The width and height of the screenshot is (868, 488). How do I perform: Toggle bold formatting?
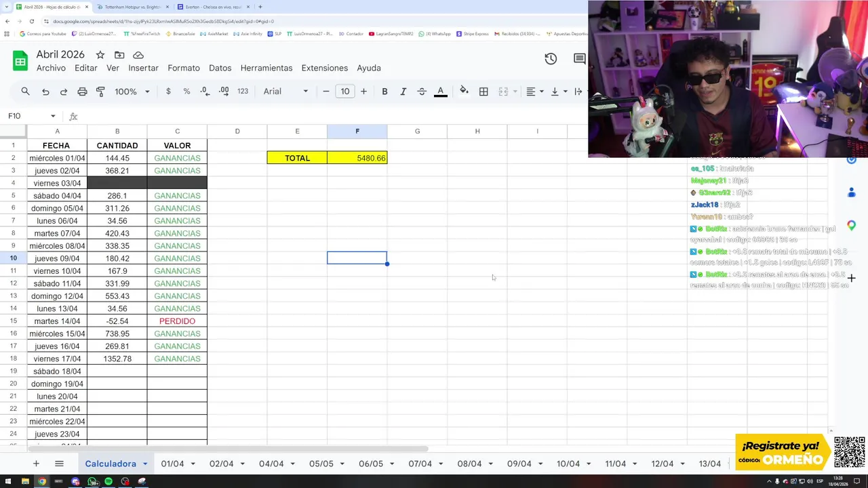click(384, 91)
